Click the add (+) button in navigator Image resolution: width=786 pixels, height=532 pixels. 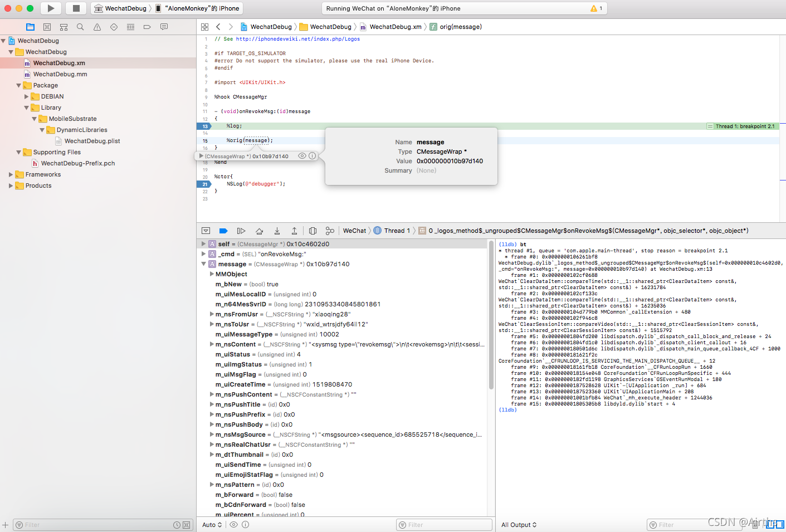point(5,525)
